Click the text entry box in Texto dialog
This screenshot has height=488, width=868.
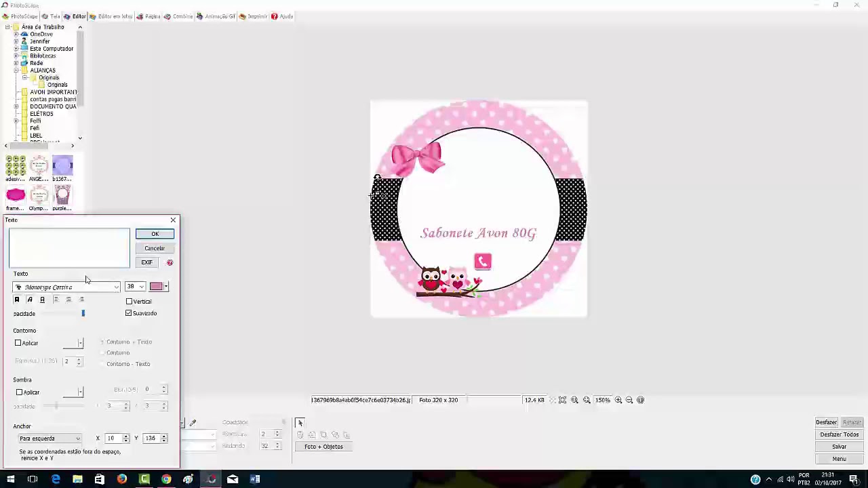69,248
